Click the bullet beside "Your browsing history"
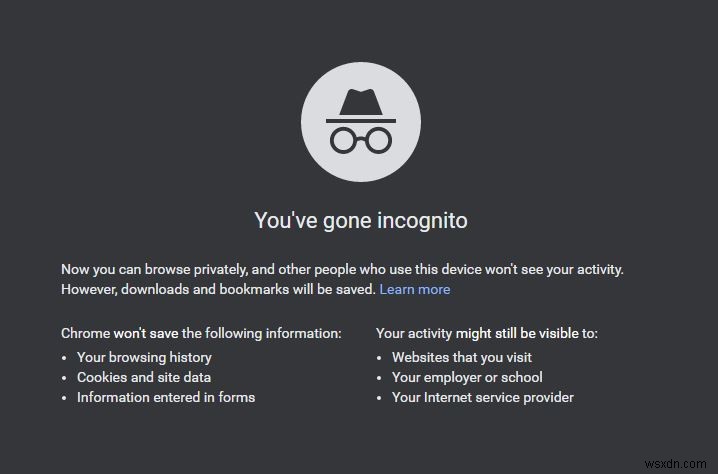 point(64,358)
